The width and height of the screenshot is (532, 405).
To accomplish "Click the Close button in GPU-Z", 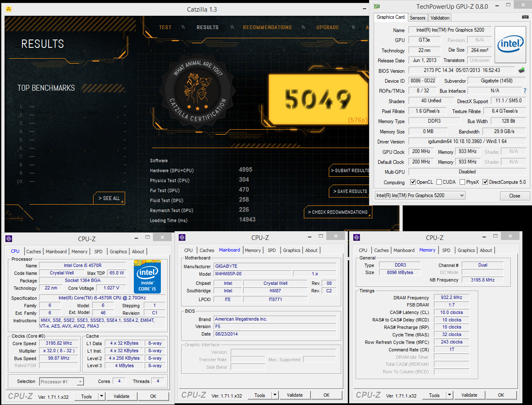I will click(x=515, y=196).
